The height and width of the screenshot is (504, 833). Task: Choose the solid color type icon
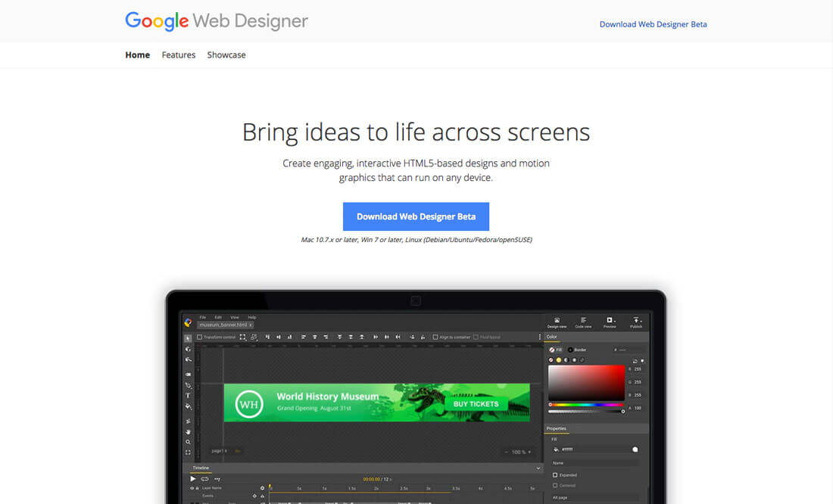point(558,360)
